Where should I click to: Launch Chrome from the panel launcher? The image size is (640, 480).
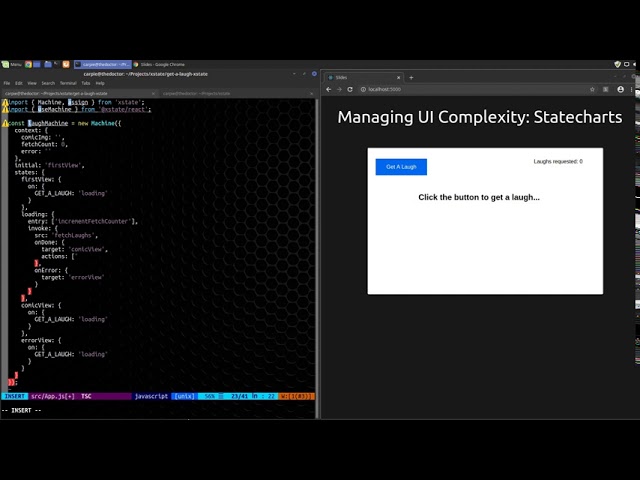coord(28,64)
